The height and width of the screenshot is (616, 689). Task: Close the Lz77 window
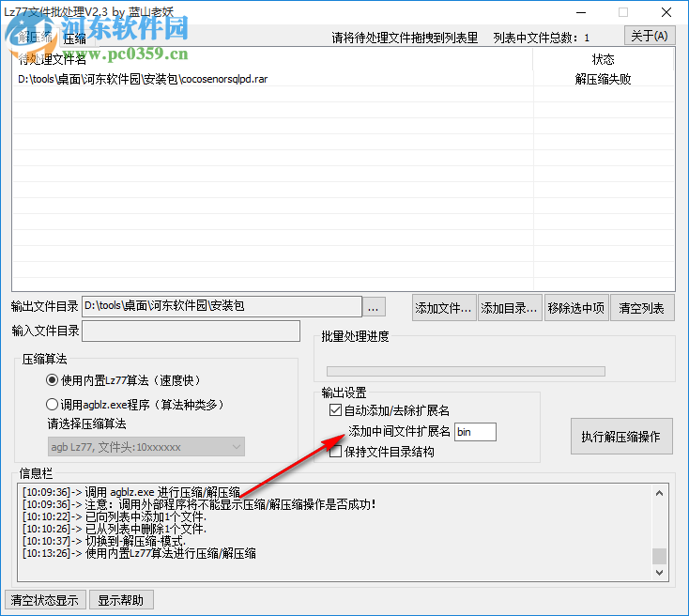pos(666,12)
